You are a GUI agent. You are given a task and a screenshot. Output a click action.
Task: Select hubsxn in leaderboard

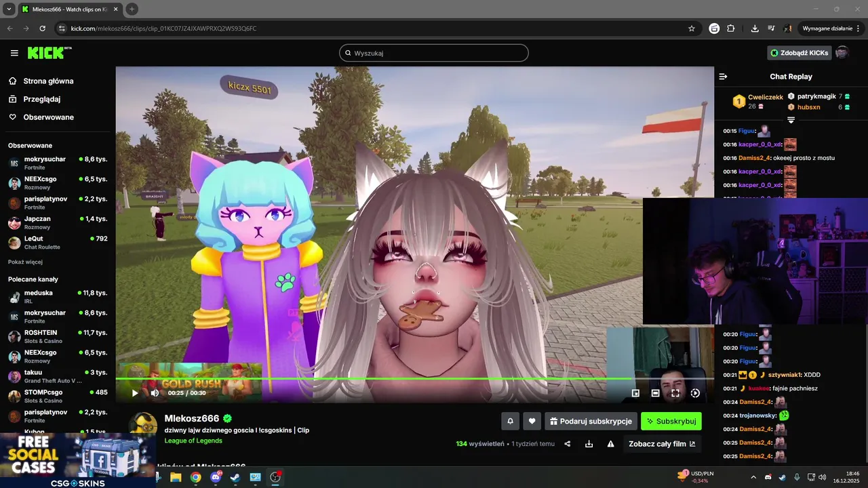click(809, 107)
